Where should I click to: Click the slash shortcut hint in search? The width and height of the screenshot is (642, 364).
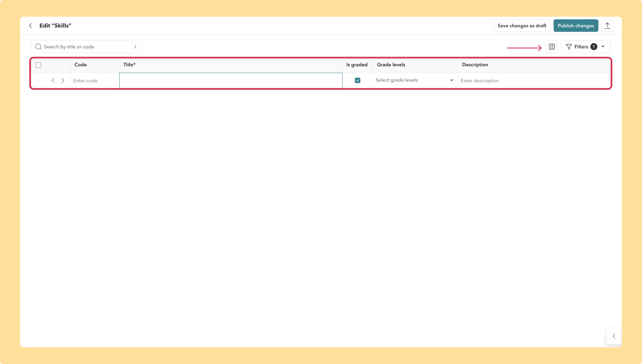135,47
